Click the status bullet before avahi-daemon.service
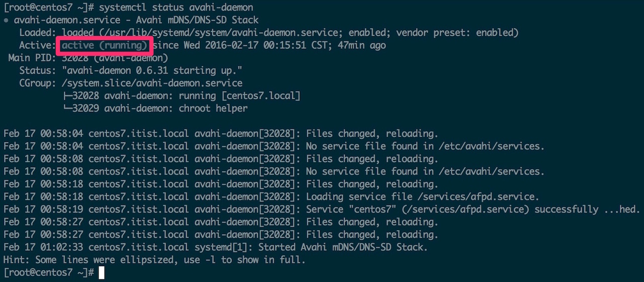The image size is (644, 282). click(x=6, y=21)
